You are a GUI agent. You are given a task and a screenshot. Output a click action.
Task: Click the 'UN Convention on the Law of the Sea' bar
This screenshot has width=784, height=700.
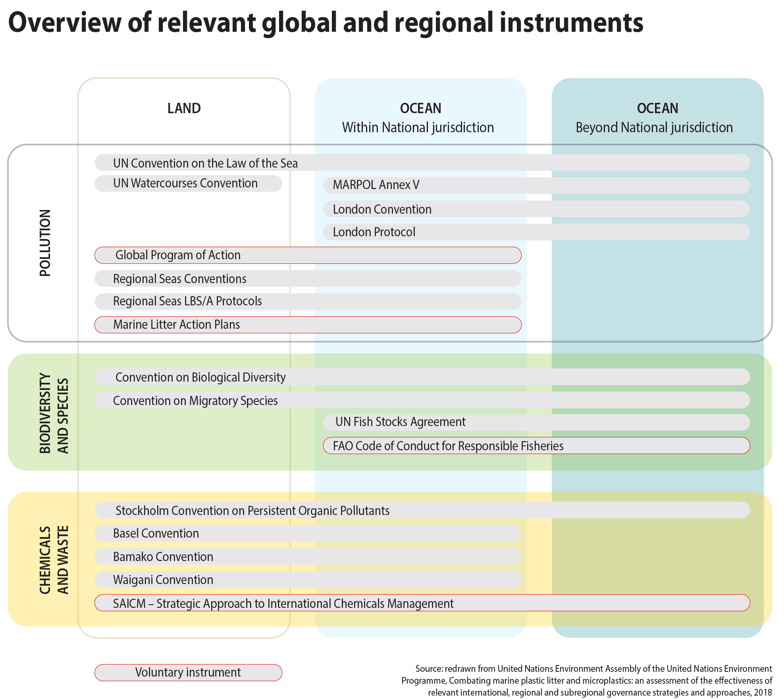pos(422,163)
